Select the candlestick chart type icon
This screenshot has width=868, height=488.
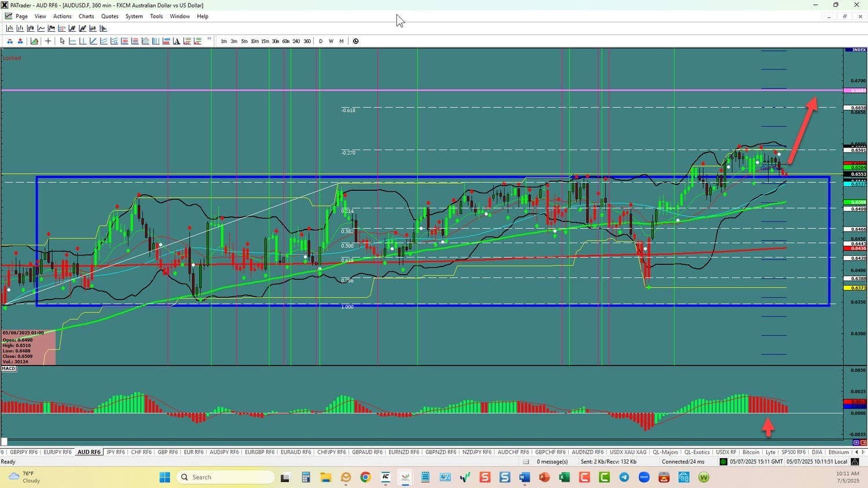click(x=31, y=28)
